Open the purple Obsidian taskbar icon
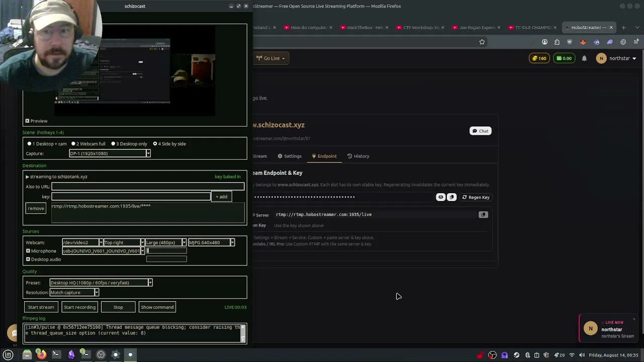644x362 pixels. (71, 354)
